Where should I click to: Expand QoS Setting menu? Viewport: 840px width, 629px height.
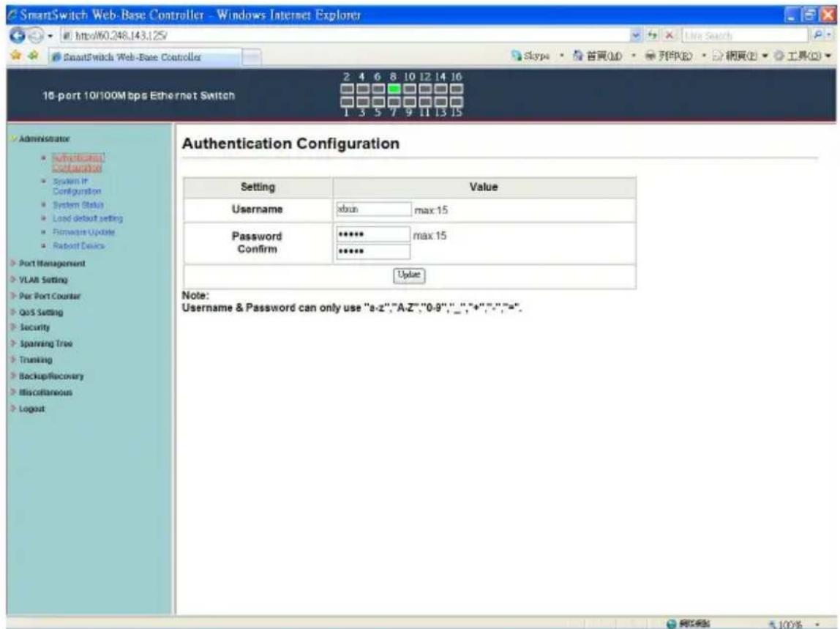tap(41, 312)
